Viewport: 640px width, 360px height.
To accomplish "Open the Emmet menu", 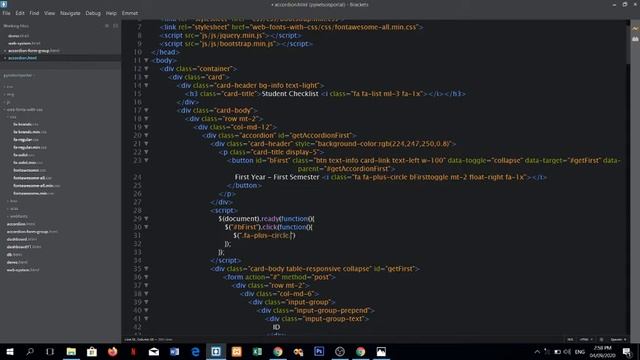I will (x=130, y=13).
